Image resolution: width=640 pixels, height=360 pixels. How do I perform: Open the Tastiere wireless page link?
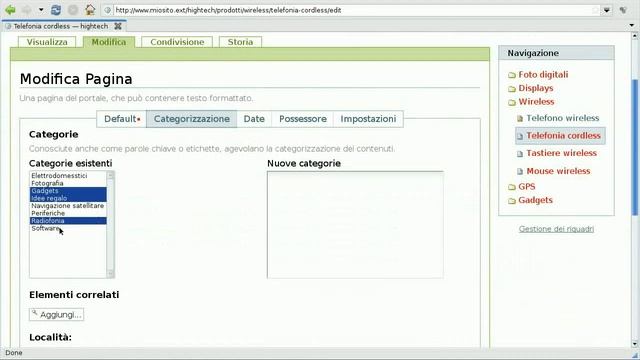[561, 153]
